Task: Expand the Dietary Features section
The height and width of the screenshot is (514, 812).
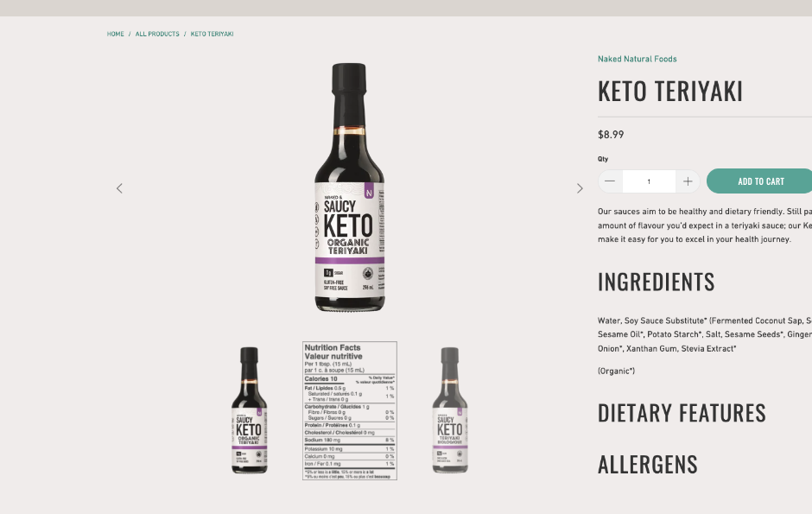Action: 682,413
